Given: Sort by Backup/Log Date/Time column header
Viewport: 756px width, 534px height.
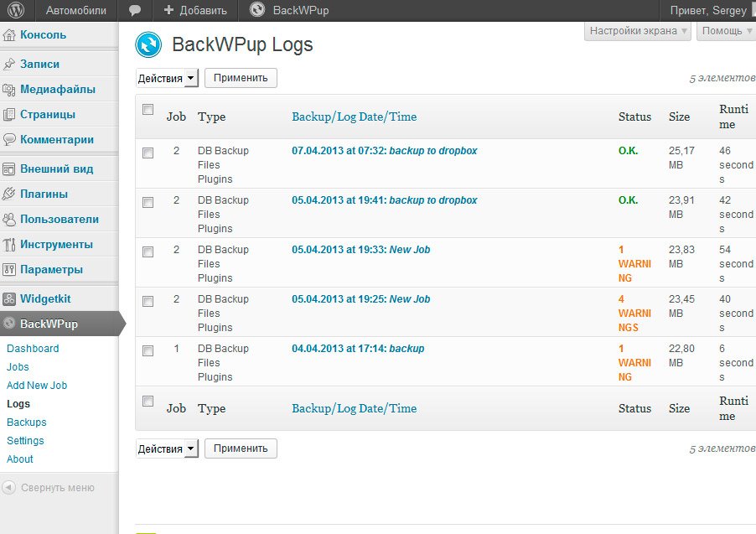Looking at the screenshot, I should (355, 117).
